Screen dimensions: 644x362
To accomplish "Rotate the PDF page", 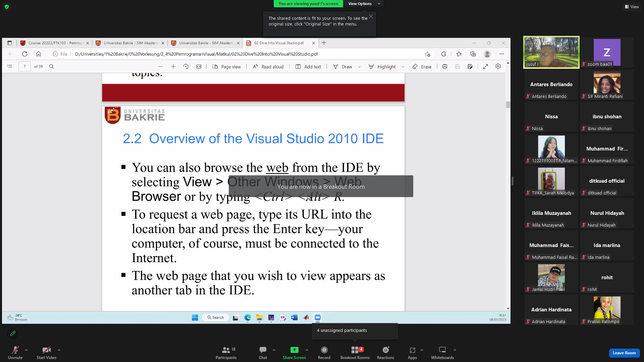I will 186,66.
